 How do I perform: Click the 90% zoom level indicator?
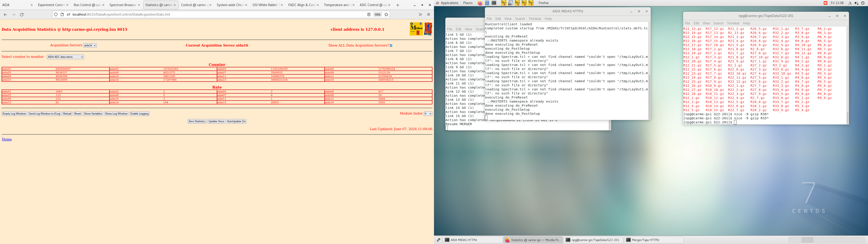pyautogui.click(x=378, y=14)
